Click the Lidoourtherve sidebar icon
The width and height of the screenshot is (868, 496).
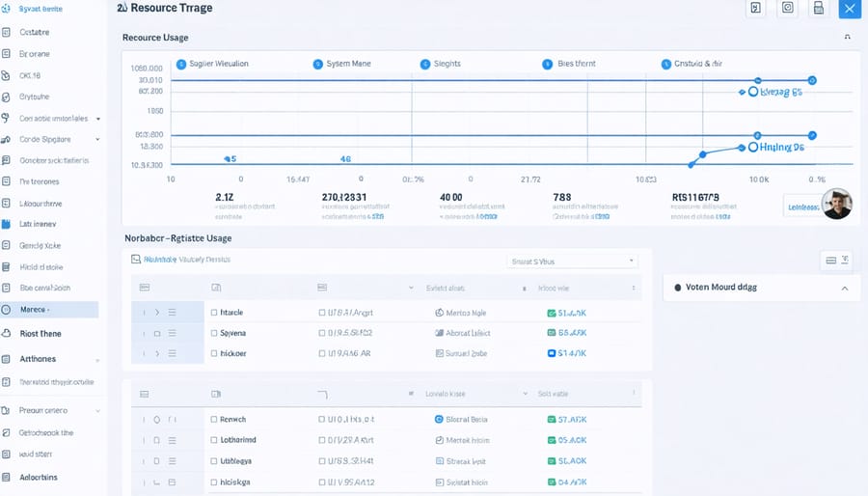click(6, 204)
